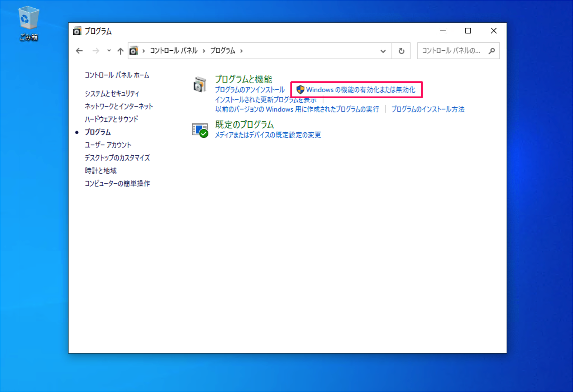Viewport: 573px width, 392px height.
Task: Select システムとセキュリティ in the sidebar
Action: (112, 93)
